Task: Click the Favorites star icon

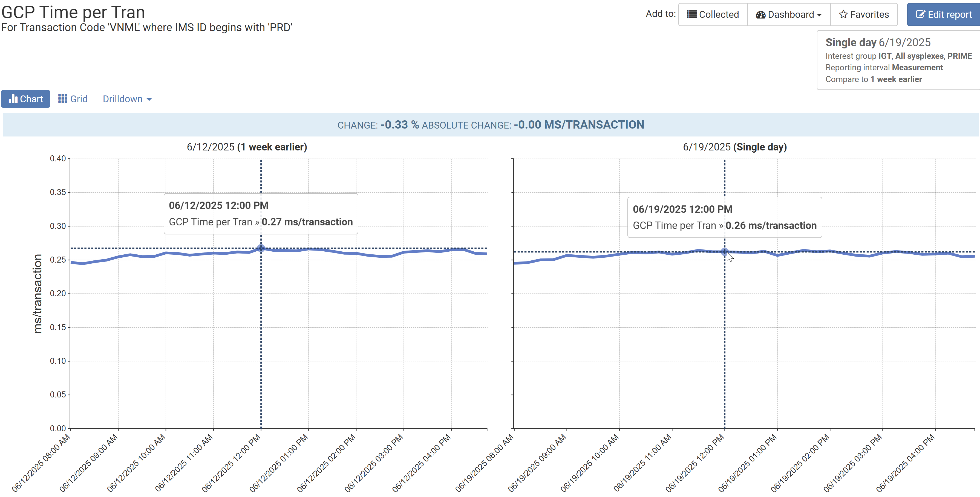Action: coord(843,14)
